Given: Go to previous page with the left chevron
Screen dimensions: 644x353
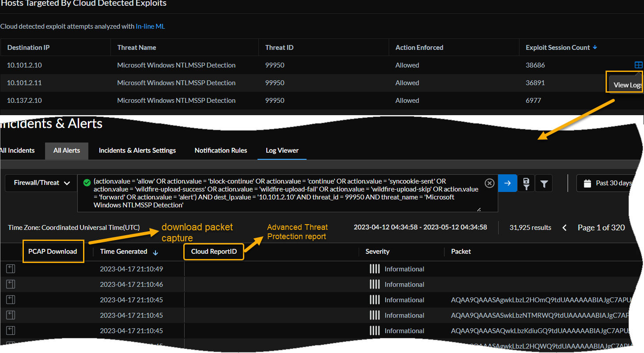Looking at the screenshot, I should click(x=564, y=227).
